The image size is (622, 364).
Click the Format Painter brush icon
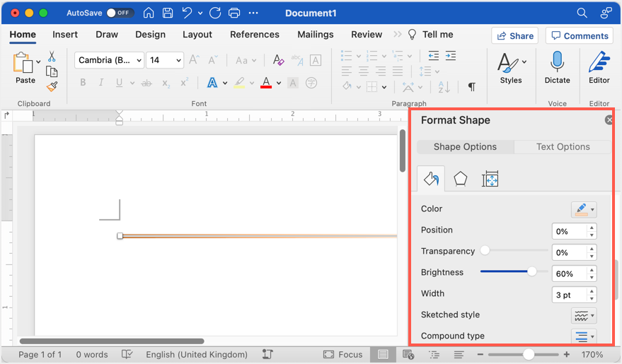[52, 87]
